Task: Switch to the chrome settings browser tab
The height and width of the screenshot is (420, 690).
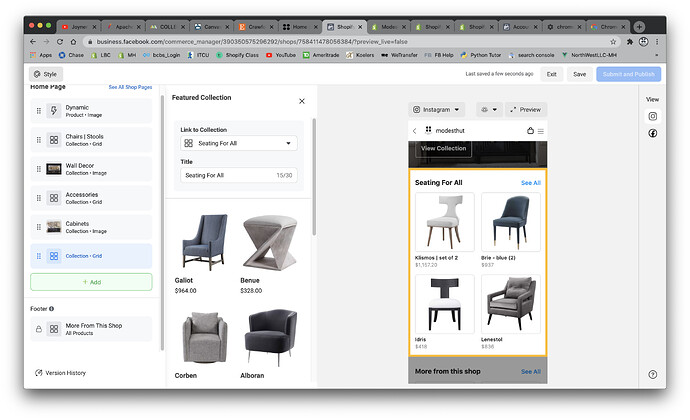Action: coord(565,27)
